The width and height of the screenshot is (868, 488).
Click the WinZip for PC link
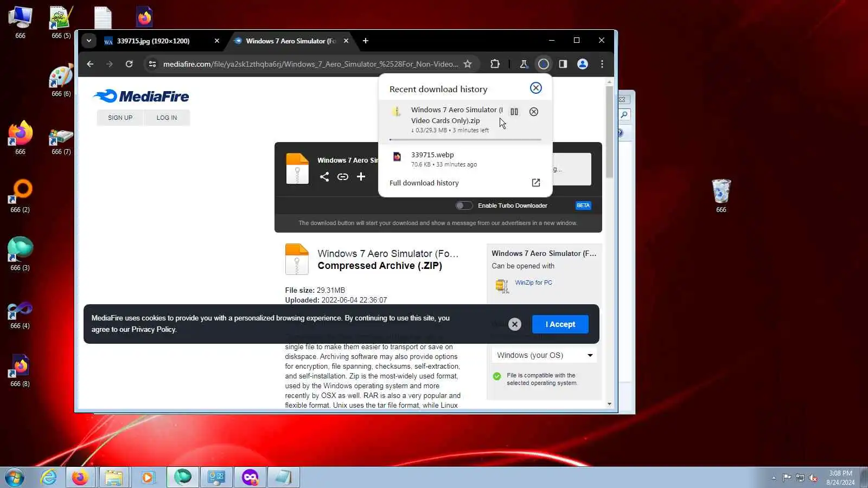(x=533, y=282)
